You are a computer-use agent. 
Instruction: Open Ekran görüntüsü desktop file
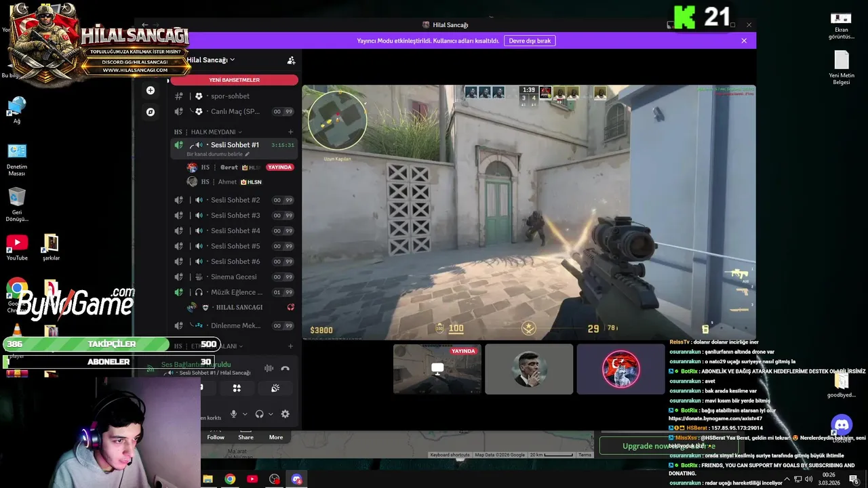(x=842, y=25)
